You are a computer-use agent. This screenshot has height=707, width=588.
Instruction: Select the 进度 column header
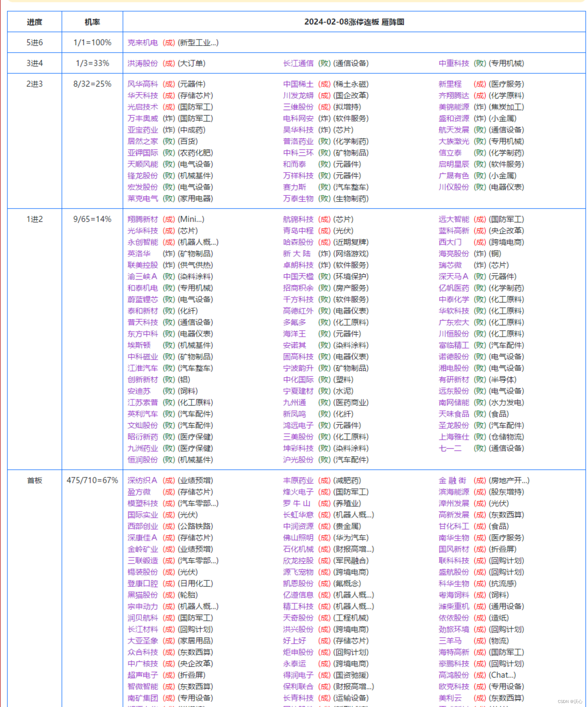click(35, 22)
